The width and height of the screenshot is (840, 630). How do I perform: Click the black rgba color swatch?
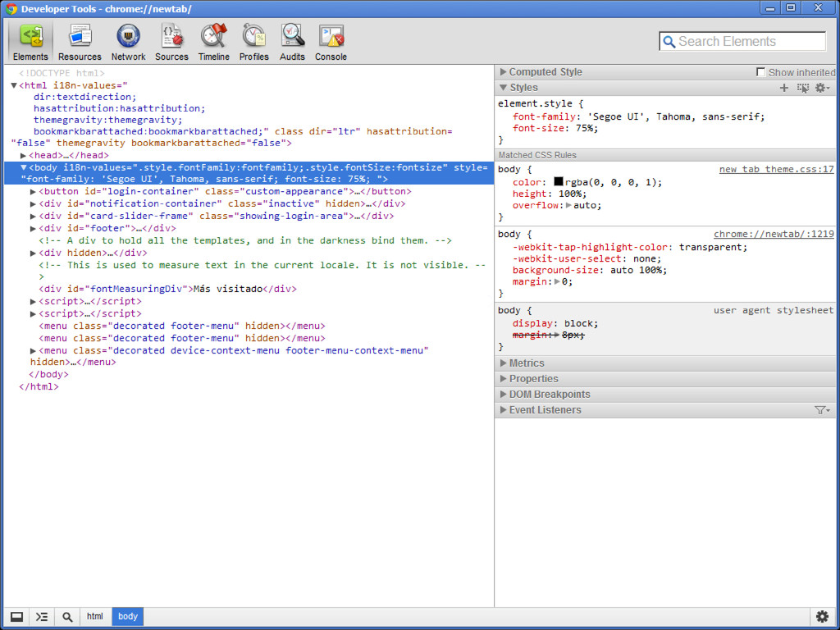(558, 181)
